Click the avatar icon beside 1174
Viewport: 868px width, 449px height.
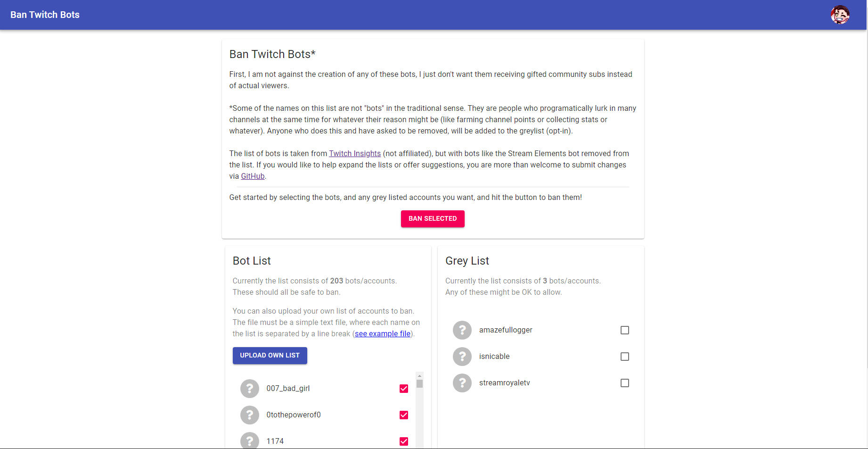point(250,441)
